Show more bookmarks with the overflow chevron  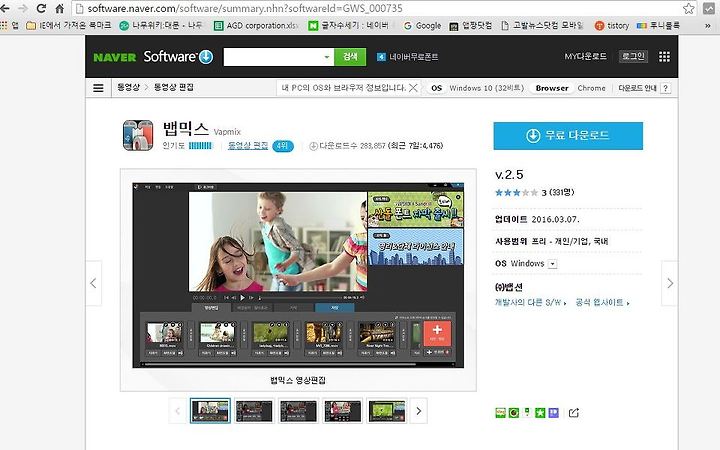(708, 26)
